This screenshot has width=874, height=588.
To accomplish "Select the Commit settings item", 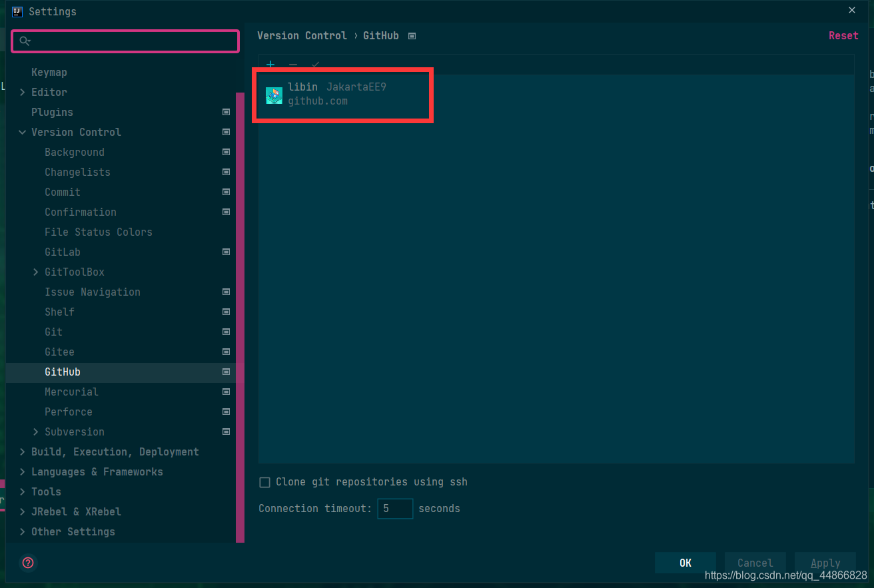I will [x=63, y=192].
